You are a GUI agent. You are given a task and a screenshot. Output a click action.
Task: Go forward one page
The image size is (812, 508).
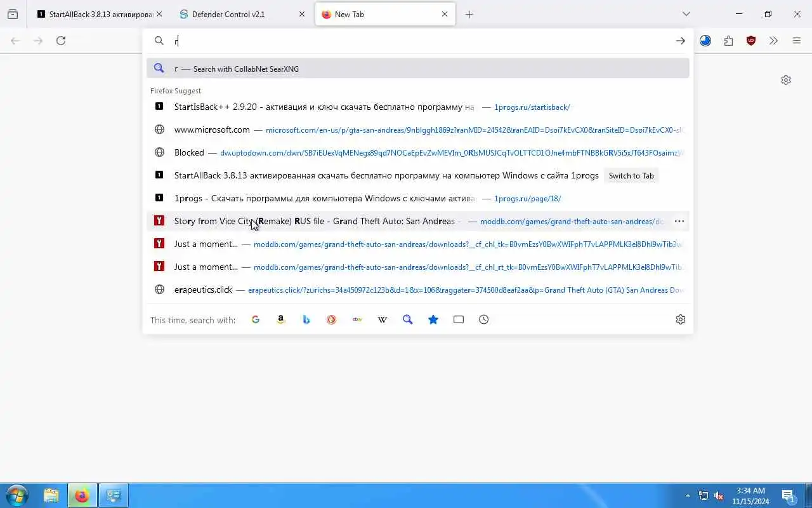pos(38,41)
